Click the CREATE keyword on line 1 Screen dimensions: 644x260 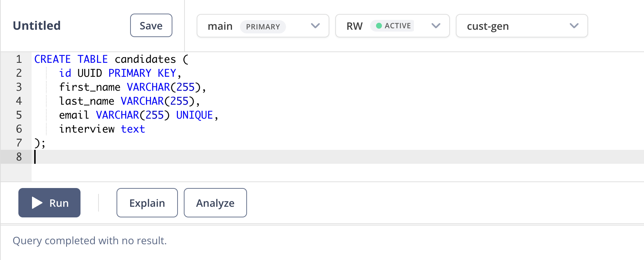pyautogui.click(x=53, y=59)
